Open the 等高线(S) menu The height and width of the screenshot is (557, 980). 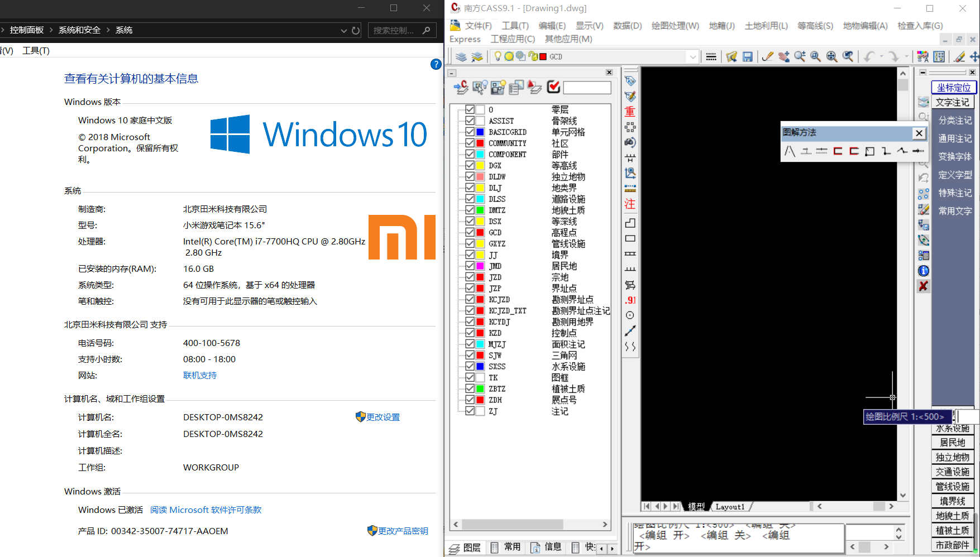(x=815, y=26)
